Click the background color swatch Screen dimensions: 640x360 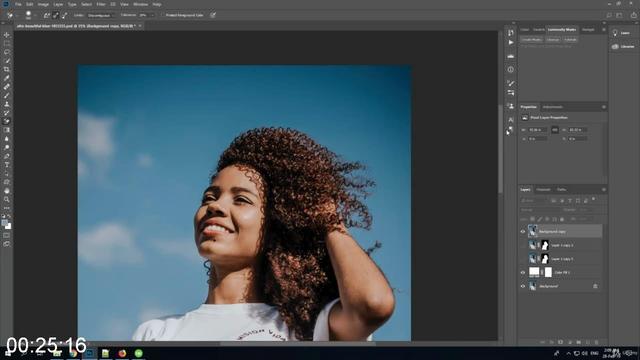[8, 226]
